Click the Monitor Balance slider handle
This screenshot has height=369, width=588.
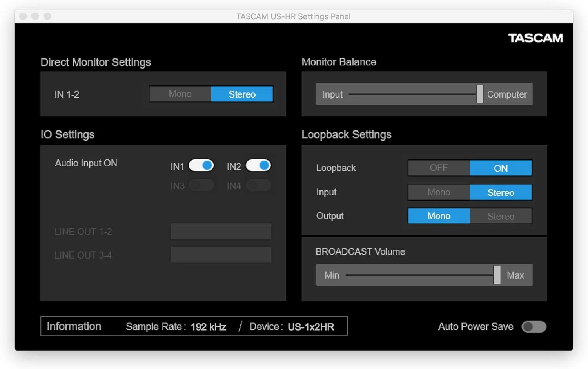pos(479,94)
